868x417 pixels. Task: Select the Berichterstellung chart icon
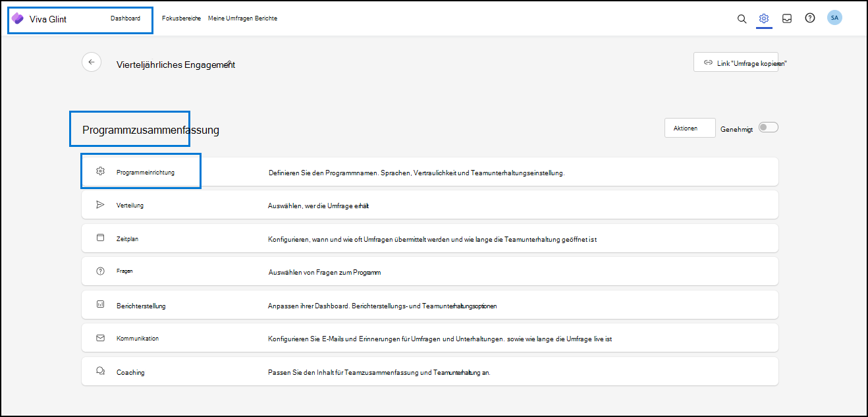[x=100, y=304]
